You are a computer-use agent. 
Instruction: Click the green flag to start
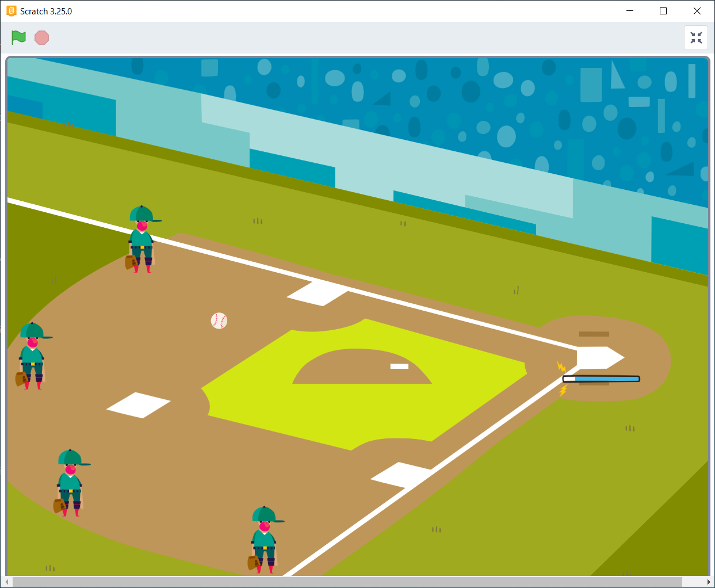click(x=18, y=37)
